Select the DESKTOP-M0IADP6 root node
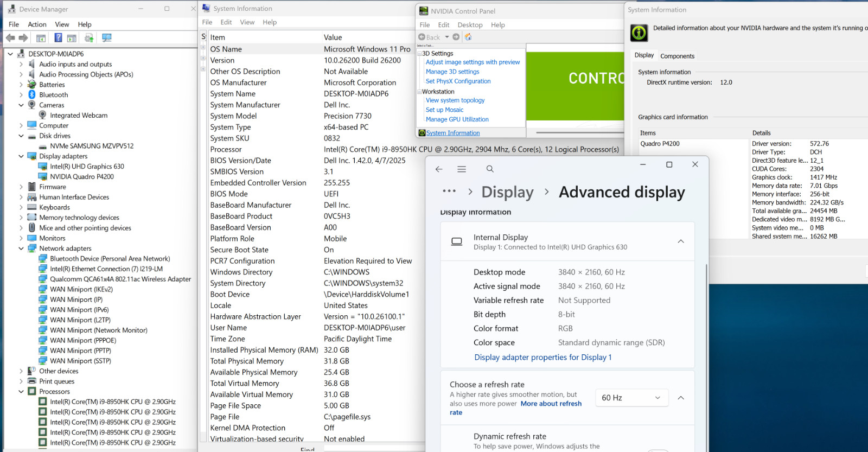Screen dimensions: 868x452 [x=56, y=54]
